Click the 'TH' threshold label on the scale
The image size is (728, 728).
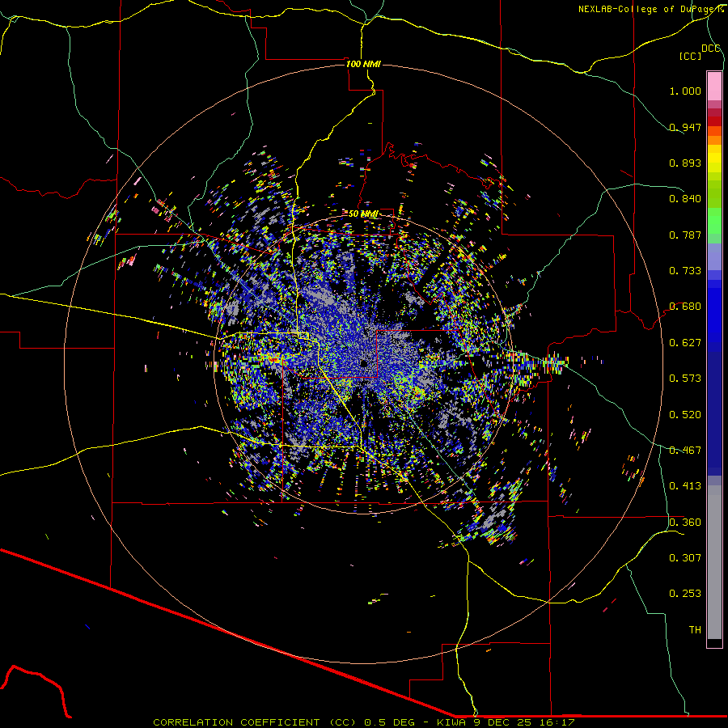point(695,630)
